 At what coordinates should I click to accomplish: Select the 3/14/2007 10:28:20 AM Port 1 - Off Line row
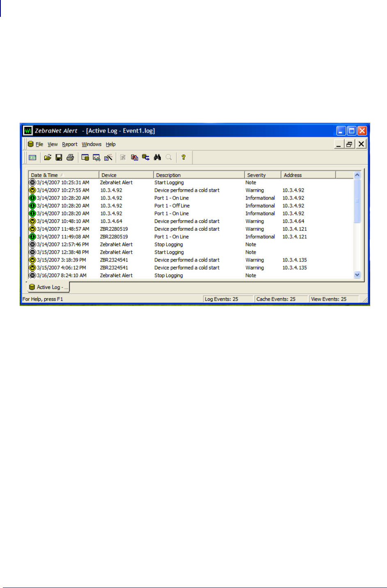pyautogui.click(x=191, y=206)
